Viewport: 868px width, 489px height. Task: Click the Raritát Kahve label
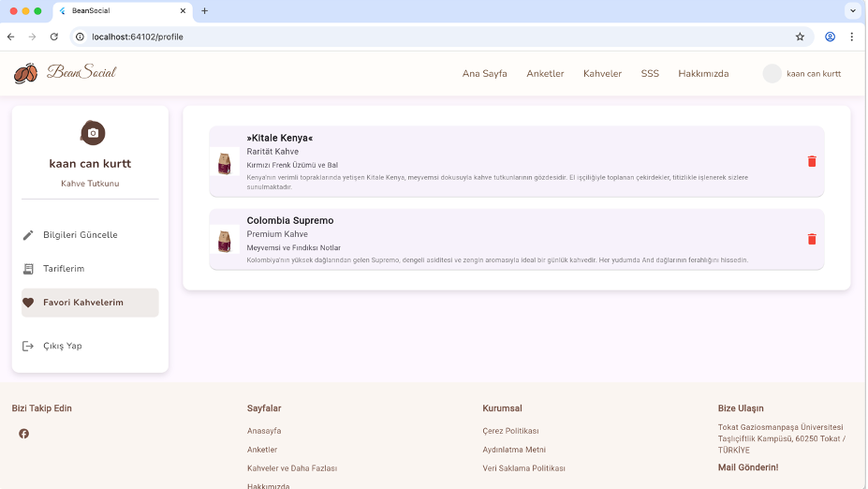coord(272,152)
